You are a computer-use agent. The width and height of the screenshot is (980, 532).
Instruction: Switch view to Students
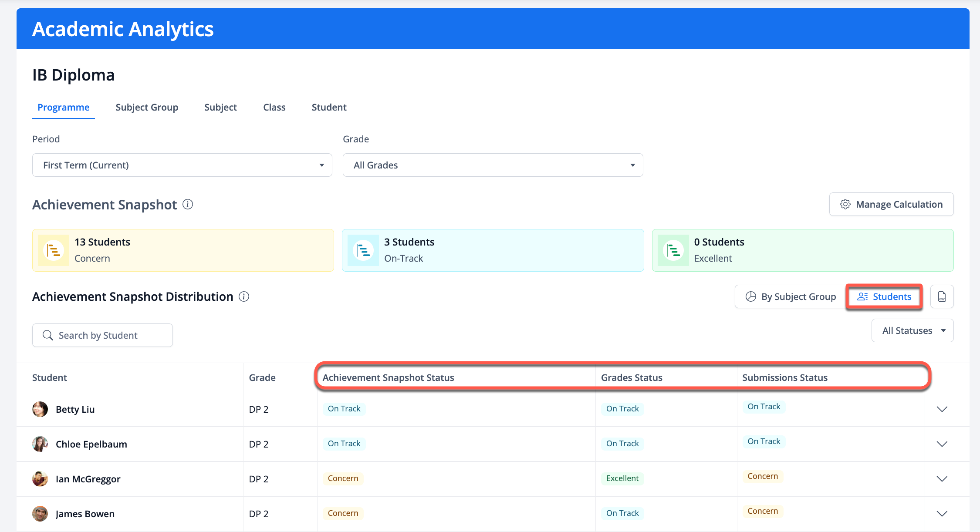(x=884, y=296)
